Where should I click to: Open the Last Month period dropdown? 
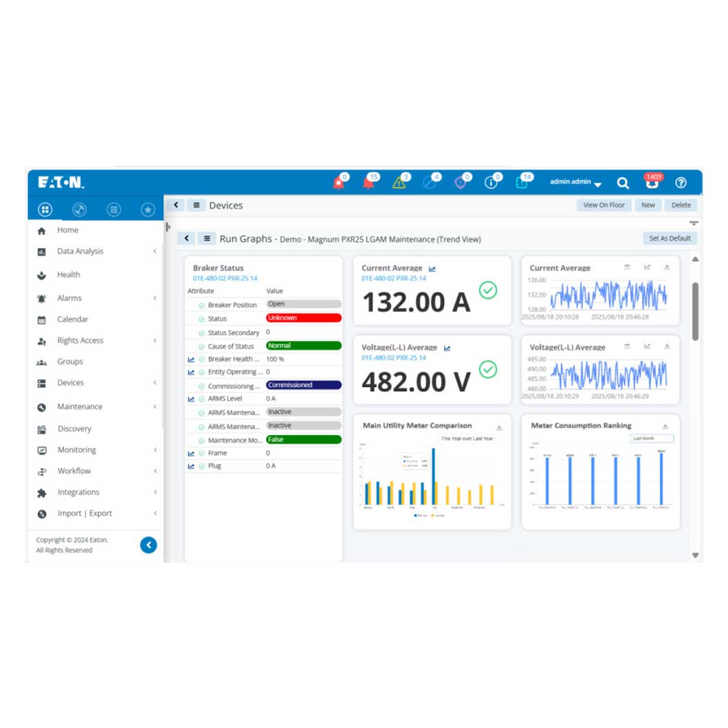coord(652,438)
